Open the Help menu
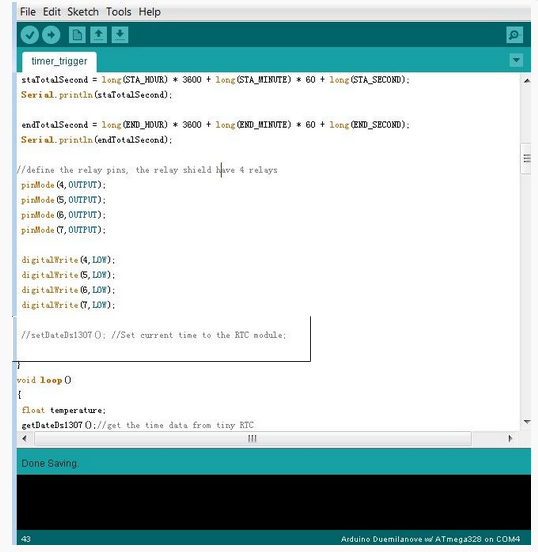The width and height of the screenshot is (538, 552). point(150,12)
